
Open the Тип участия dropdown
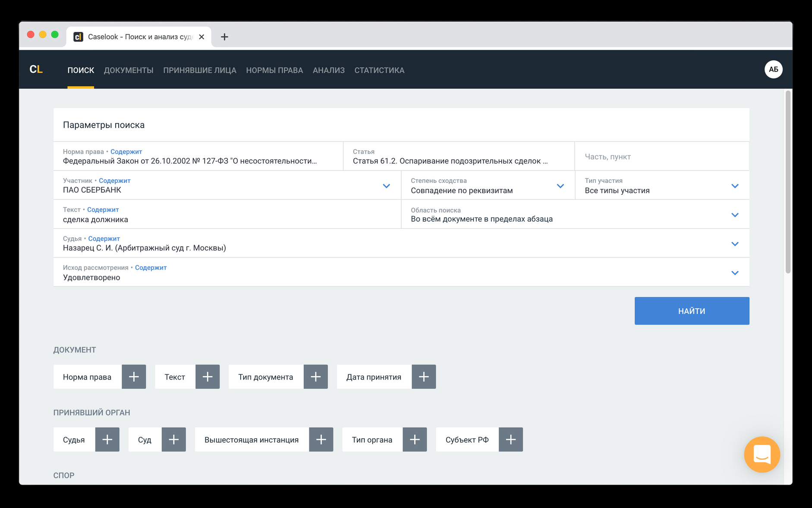click(735, 186)
